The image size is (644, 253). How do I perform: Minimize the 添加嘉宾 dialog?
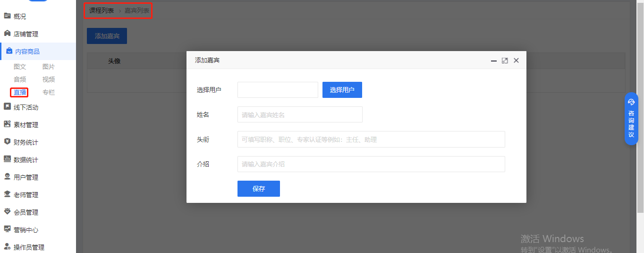[x=494, y=61]
